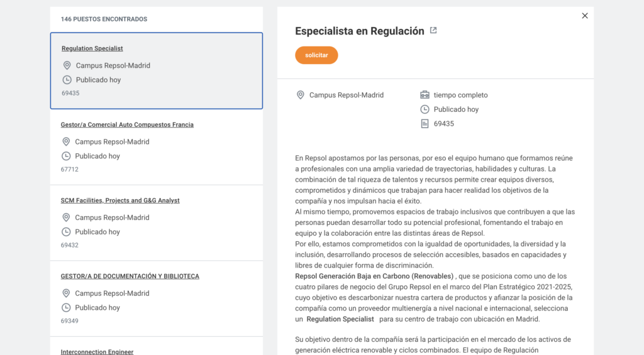644x355 pixels.
Task: Open the Regulation Specialist job listing
Action: tap(92, 48)
